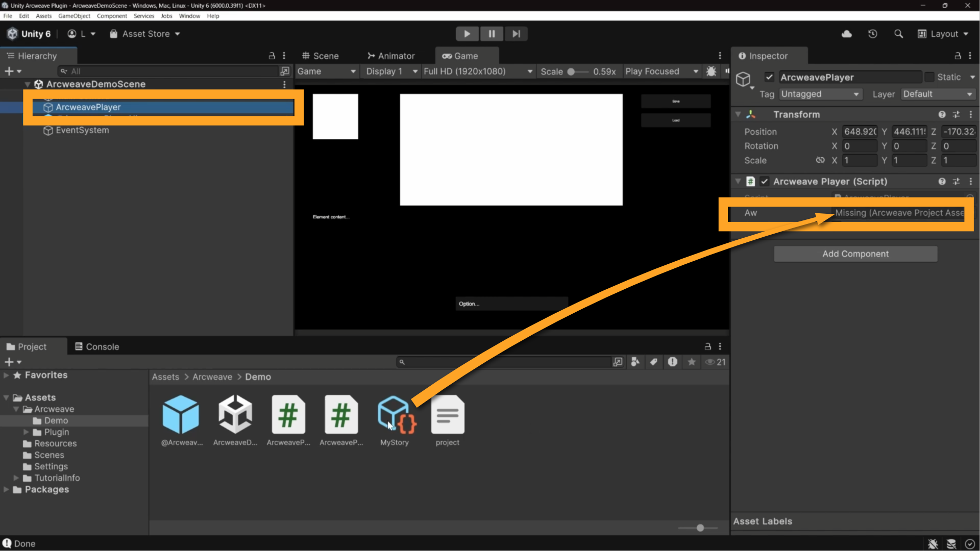Toggle the Static checkbox
The width and height of the screenshot is (980, 551).
point(929,77)
